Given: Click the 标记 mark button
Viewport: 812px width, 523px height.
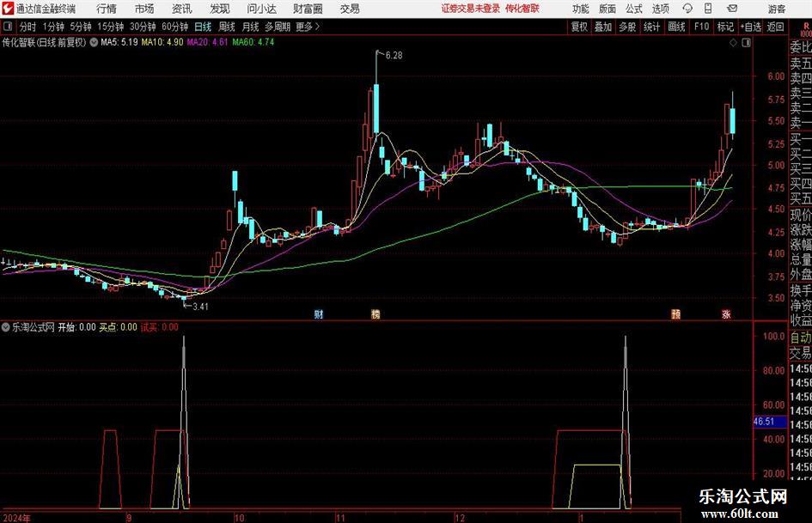Looking at the screenshot, I should 725,27.
